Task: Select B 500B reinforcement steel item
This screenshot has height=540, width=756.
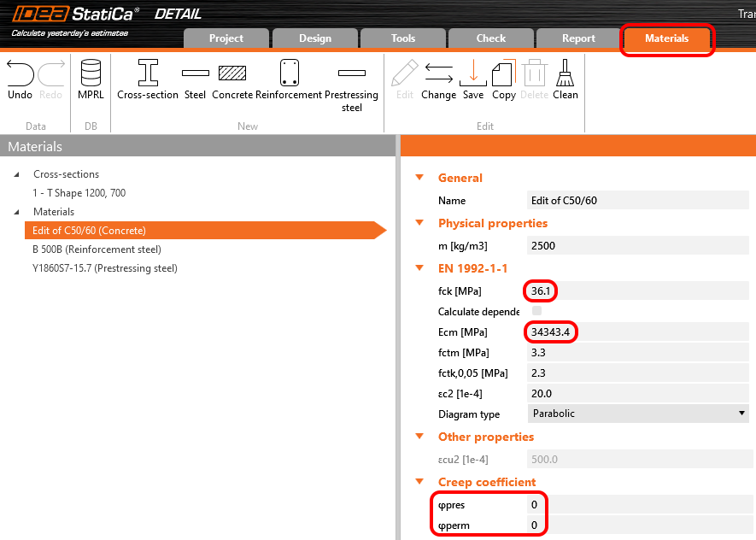Action: click(97, 249)
